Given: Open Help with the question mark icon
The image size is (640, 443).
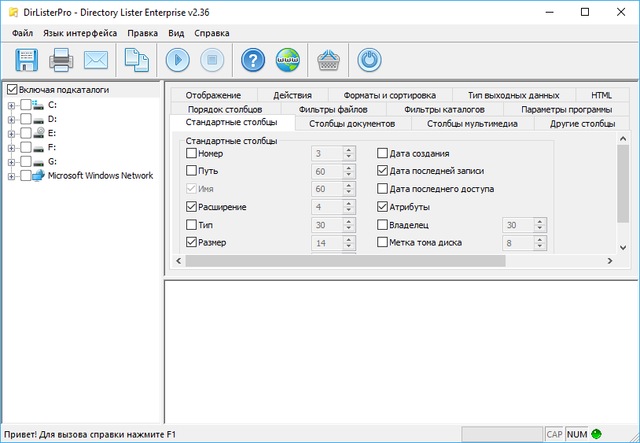Looking at the screenshot, I should [254, 59].
